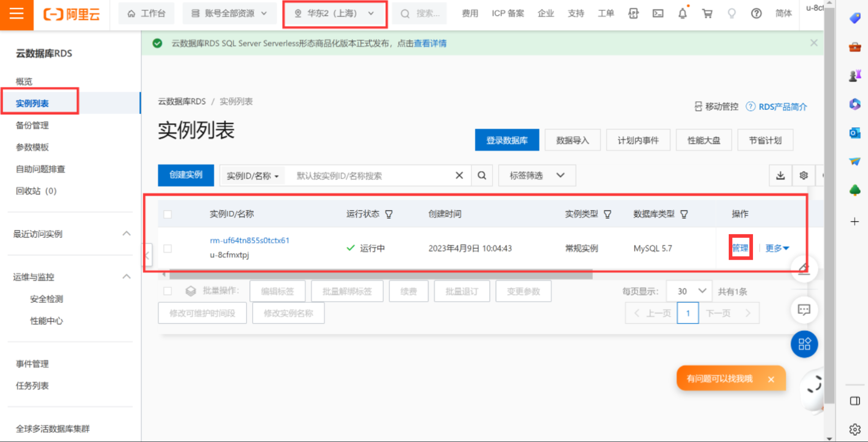Open the Cloud Shell terminal icon
This screenshot has width=868, height=442.
[658, 13]
